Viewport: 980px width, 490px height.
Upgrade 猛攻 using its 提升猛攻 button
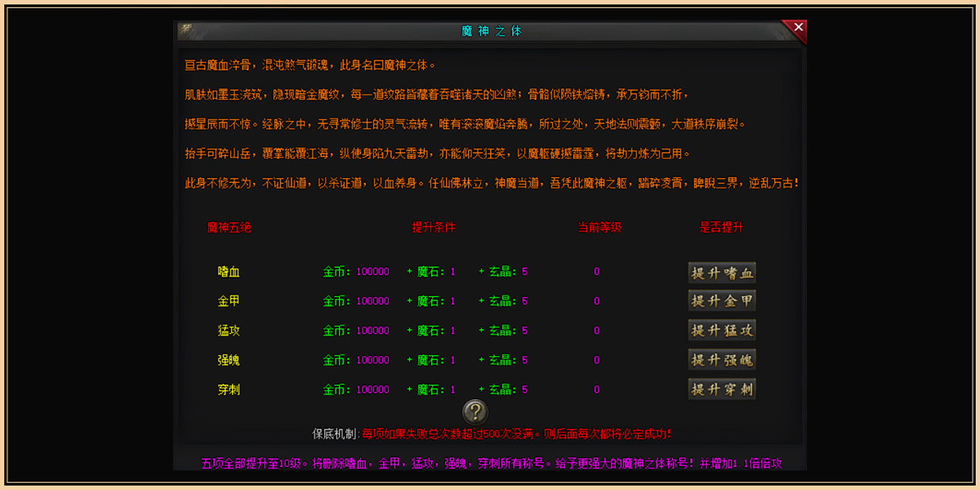point(722,330)
